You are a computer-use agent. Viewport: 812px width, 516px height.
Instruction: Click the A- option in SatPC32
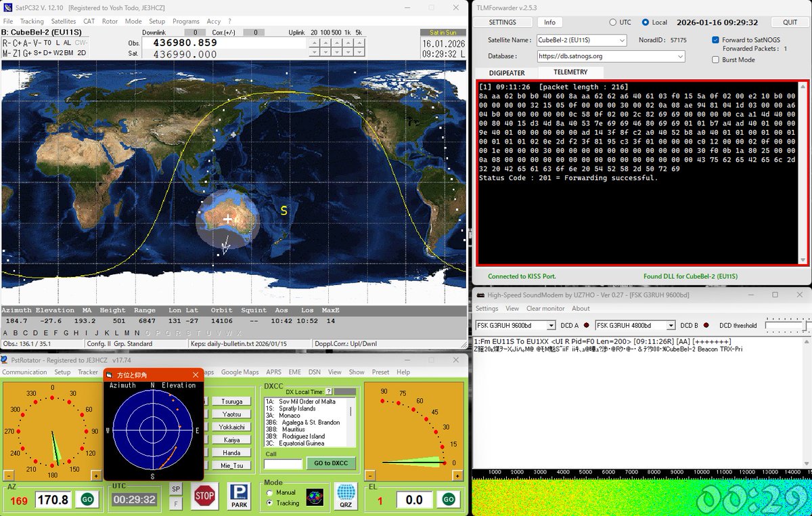pos(26,43)
